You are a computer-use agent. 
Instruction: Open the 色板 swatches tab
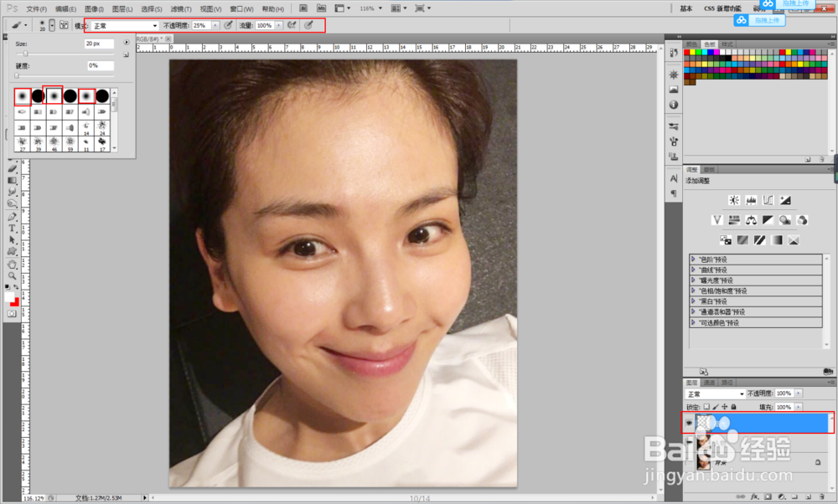[709, 44]
